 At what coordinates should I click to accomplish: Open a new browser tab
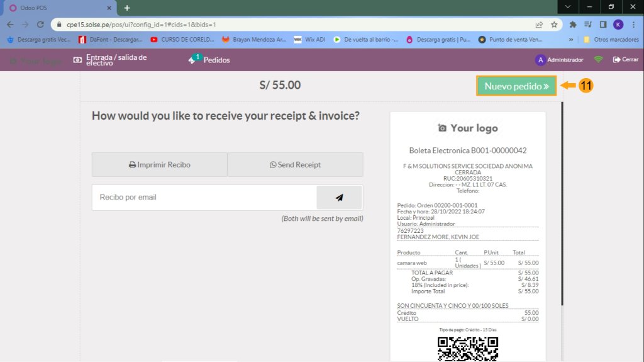click(127, 8)
